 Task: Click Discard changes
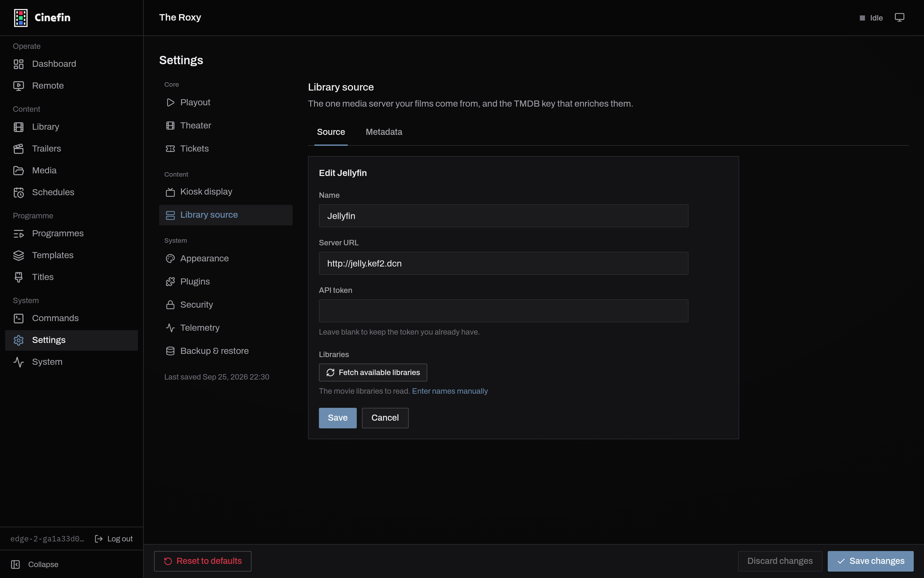pos(780,561)
